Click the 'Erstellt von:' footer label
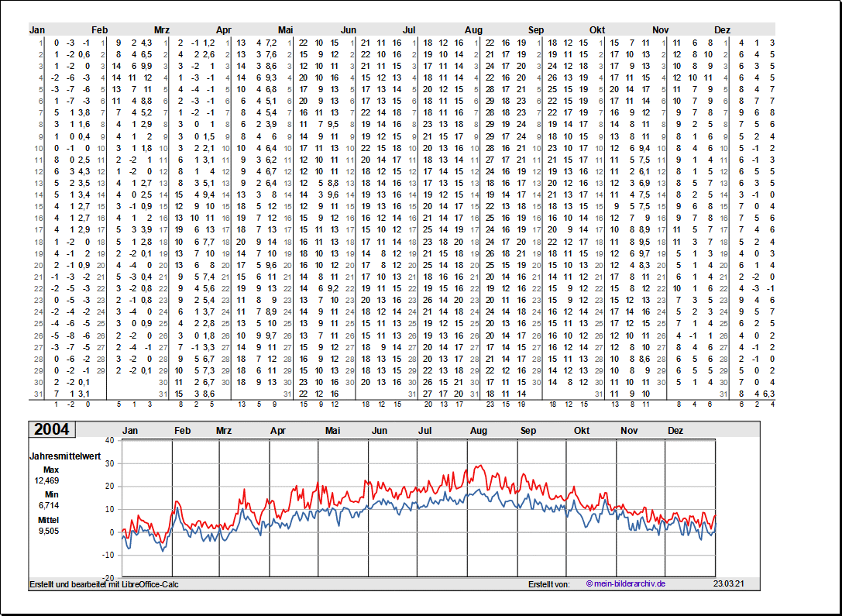This screenshot has height=616, width=842. (548, 584)
